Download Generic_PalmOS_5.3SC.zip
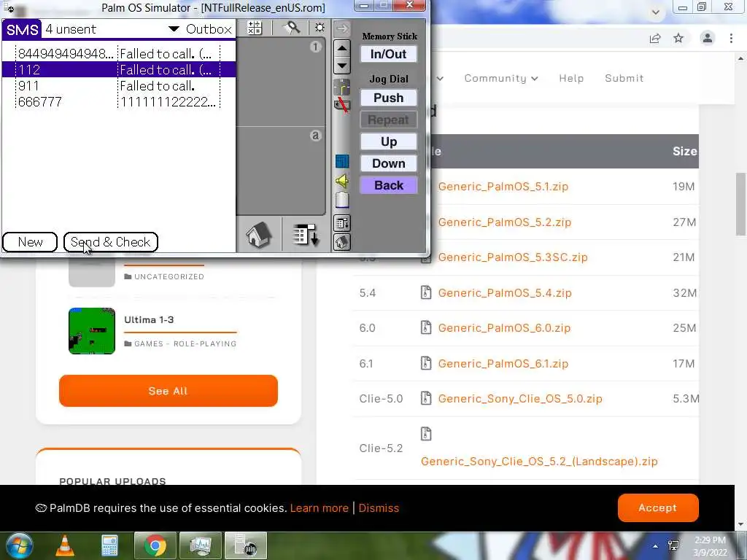The image size is (747, 560). tap(513, 257)
